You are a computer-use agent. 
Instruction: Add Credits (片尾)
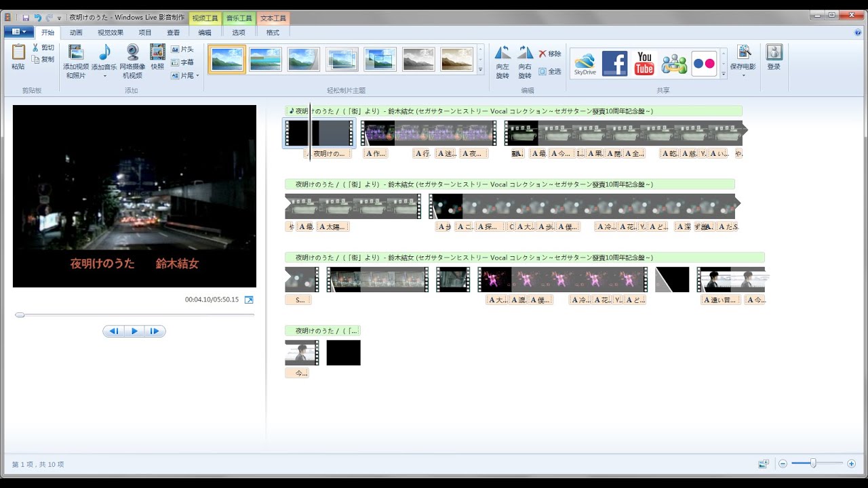pyautogui.click(x=182, y=75)
